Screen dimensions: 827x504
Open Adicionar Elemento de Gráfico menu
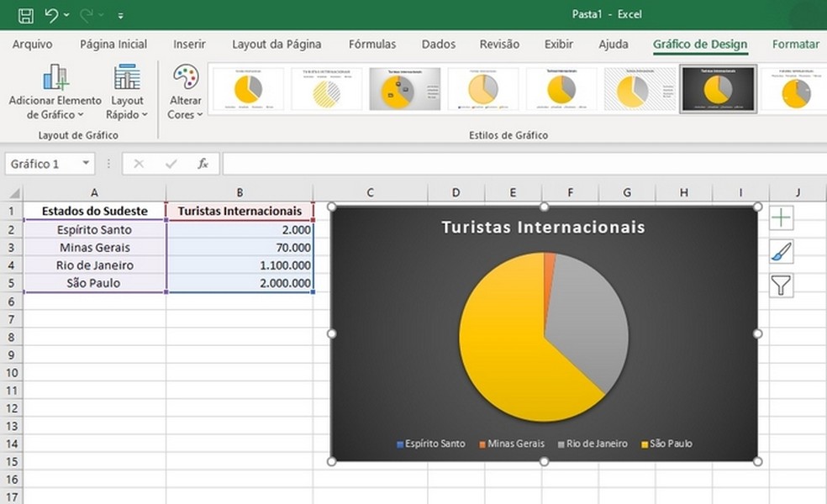tap(55, 93)
